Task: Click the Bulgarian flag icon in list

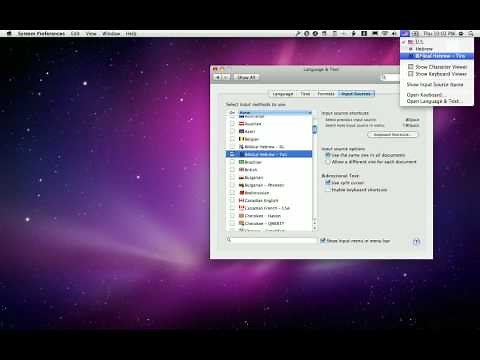Action: pos(241,177)
